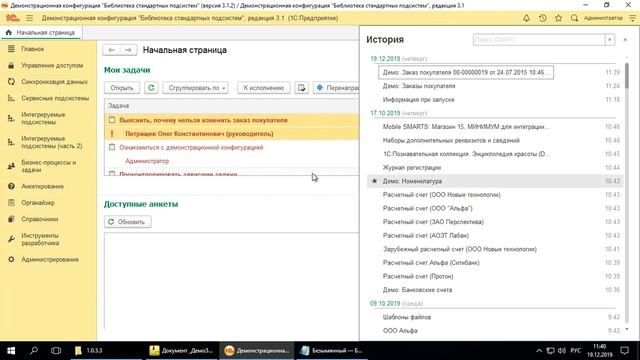The image size is (640, 360).
Task: Open notifications bell icon
Action: (x=527, y=18)
